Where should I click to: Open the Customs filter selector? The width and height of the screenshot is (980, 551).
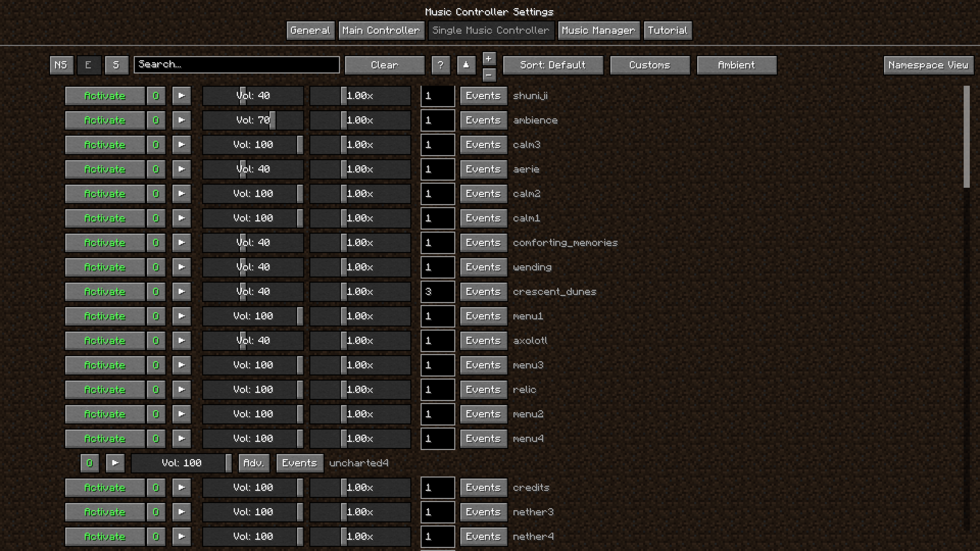tap(650, 65)
